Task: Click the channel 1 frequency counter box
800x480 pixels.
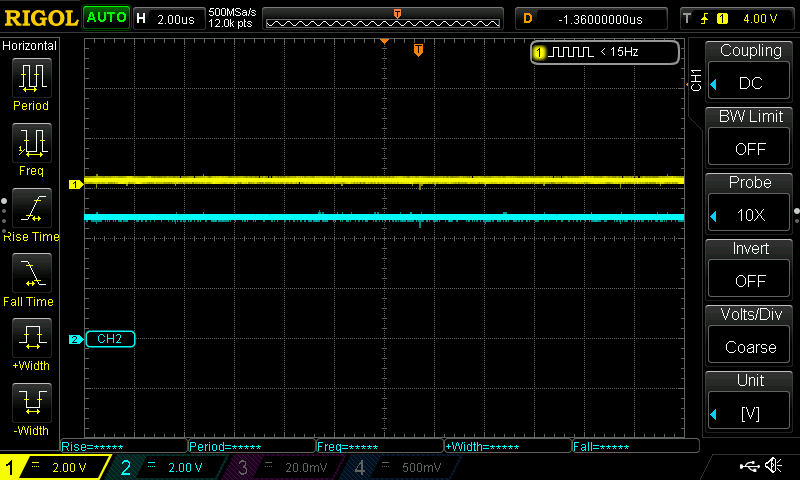Action: (x=605, y=52)
